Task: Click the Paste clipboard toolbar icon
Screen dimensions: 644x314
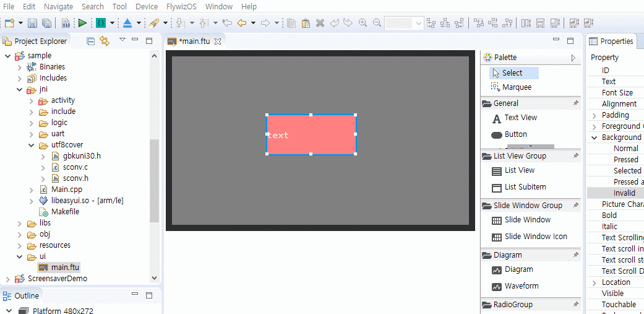Action: coord(306,23)
